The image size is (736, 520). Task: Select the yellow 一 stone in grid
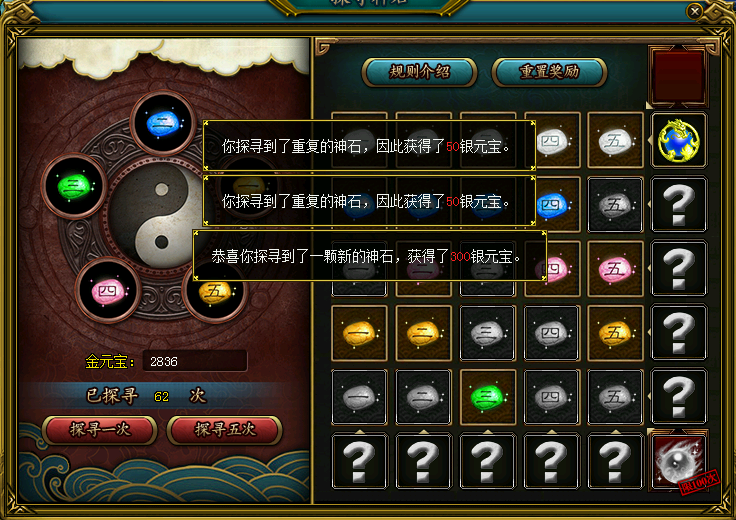359,333
